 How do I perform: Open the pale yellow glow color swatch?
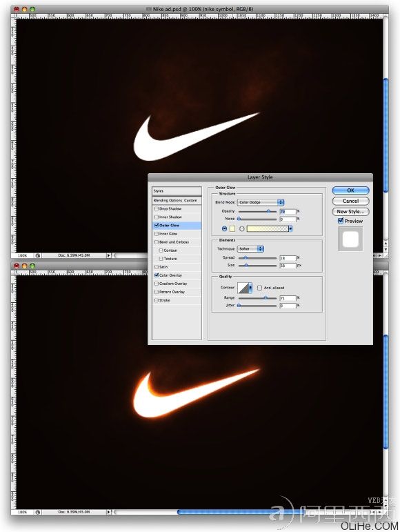(232, 228)
